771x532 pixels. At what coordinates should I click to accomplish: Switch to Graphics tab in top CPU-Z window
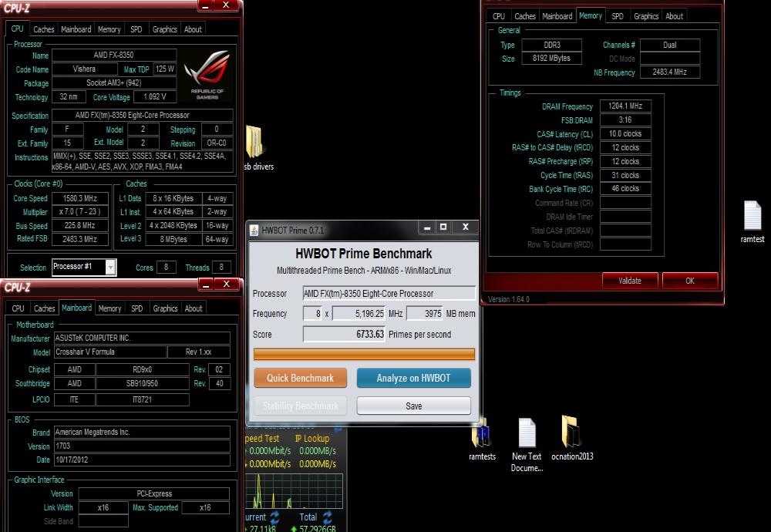[165, 29]
